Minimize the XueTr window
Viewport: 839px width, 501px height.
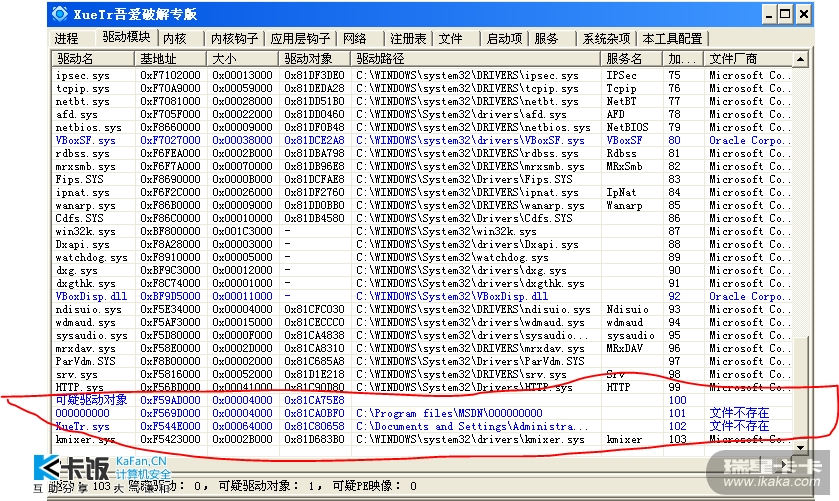pos(768,14)
